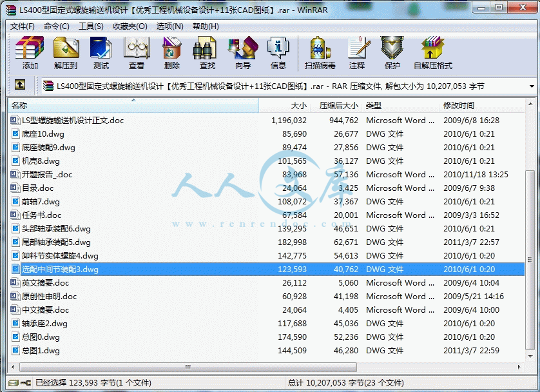The height and width of the screenshot is (392, 540).
Task: Click the horizontal scrollbar left arrow
Action: (13, 367)
